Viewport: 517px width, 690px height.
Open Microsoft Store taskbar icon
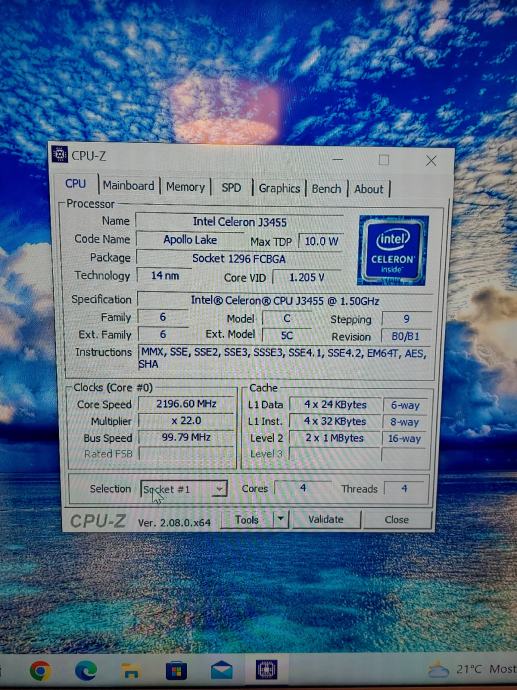[176, 671]
